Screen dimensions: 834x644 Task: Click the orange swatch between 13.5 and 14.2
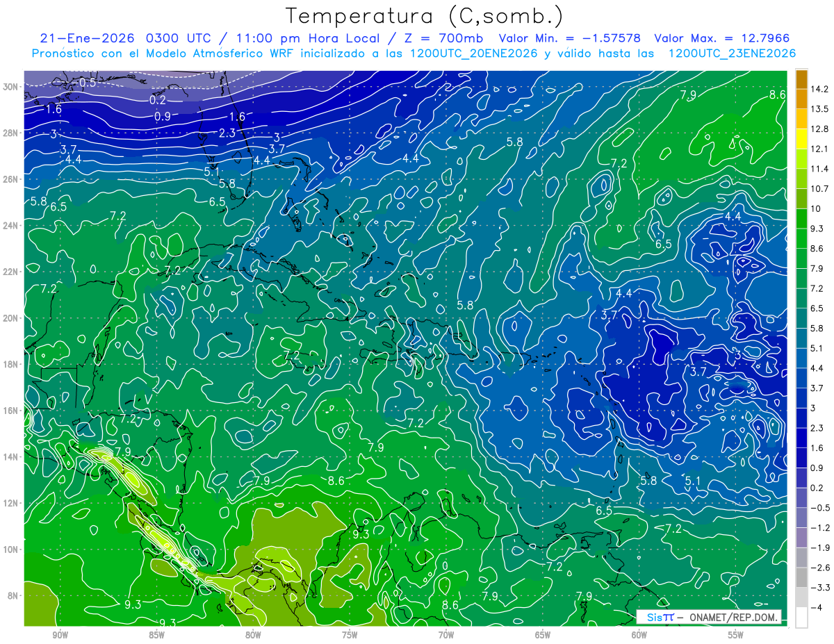801,99
